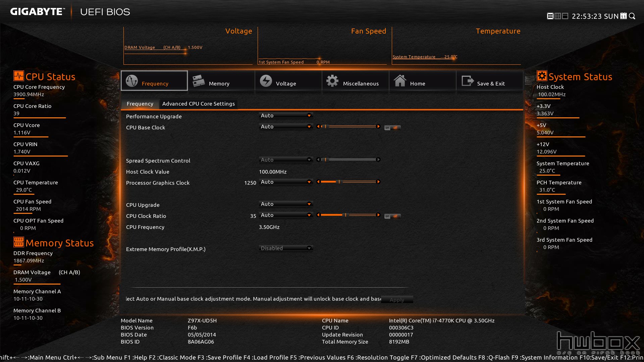Viewport: 644px width, 362px height.
Task: Open the CPU Upgrade dropdown
Action: coord(286,204)
